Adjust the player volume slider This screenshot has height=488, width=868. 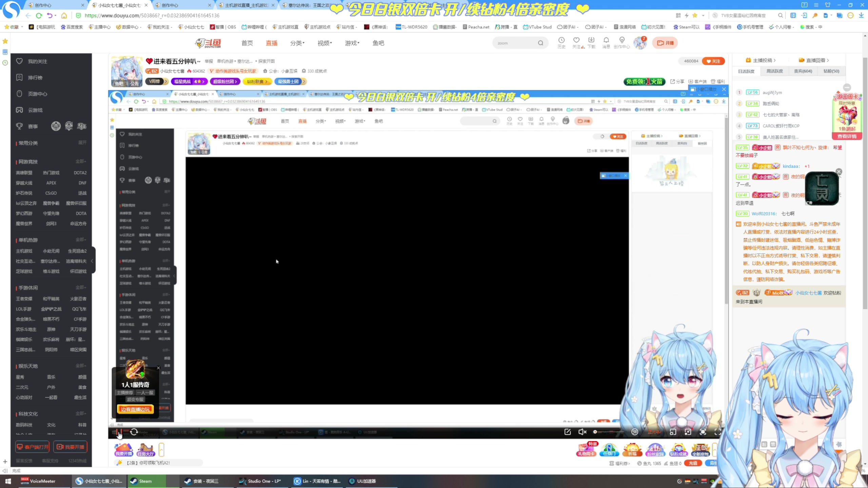click(x=609, y=432)
